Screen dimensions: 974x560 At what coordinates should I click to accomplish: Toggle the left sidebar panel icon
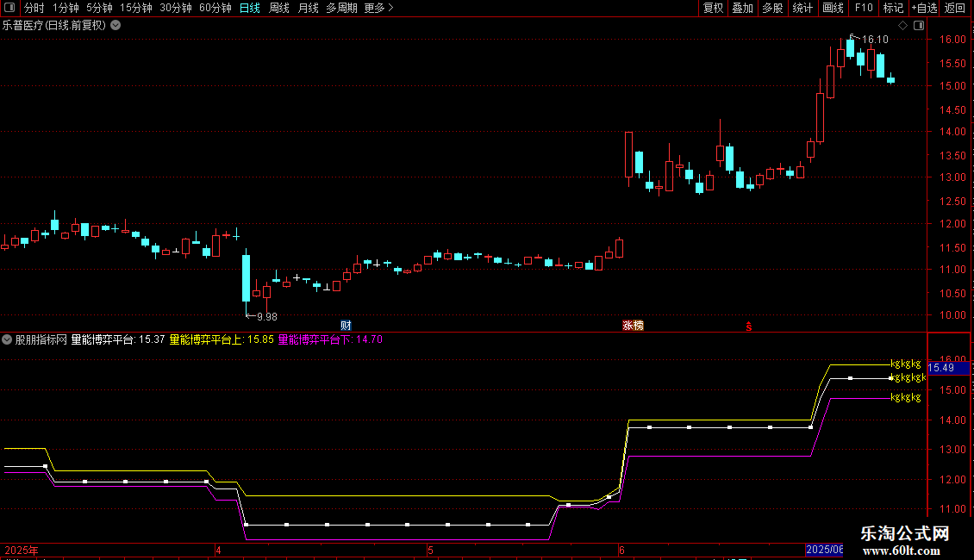[x=9, y=8]
